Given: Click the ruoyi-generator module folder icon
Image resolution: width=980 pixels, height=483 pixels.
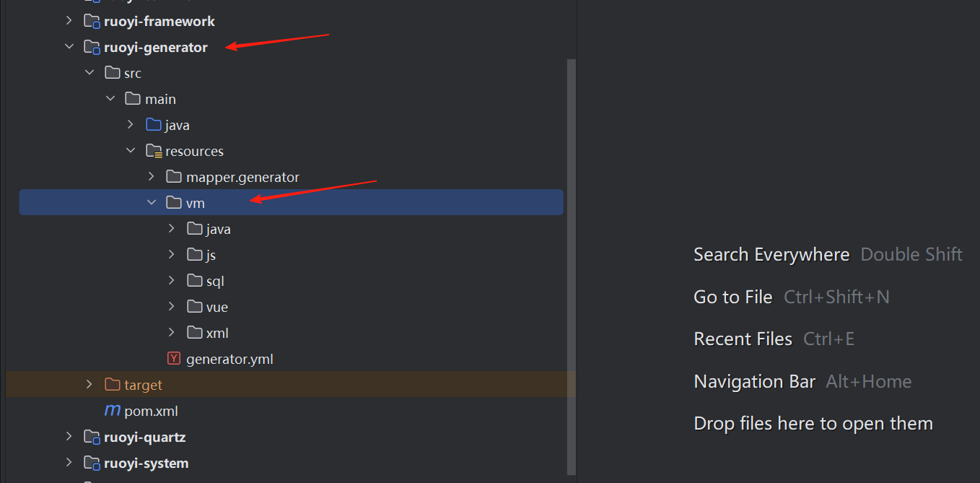Looking at the screenshot, I should pos(92,48).
